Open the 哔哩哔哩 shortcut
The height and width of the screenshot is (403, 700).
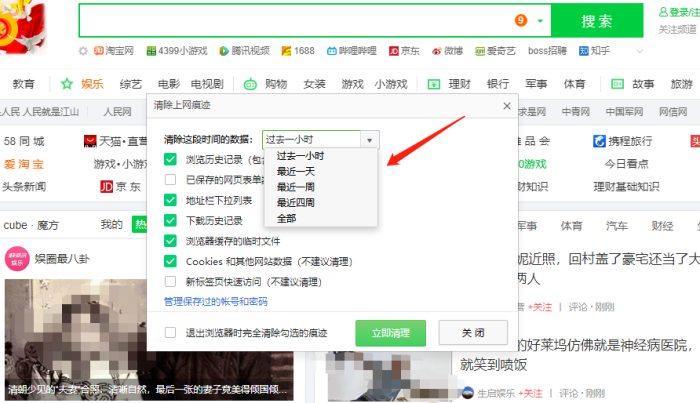point(352,51)
